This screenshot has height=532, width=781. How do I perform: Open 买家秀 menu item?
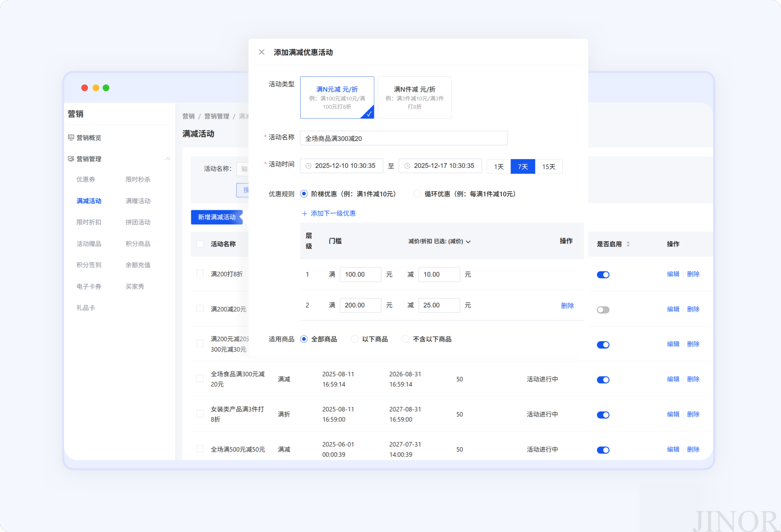click(135, 286)
